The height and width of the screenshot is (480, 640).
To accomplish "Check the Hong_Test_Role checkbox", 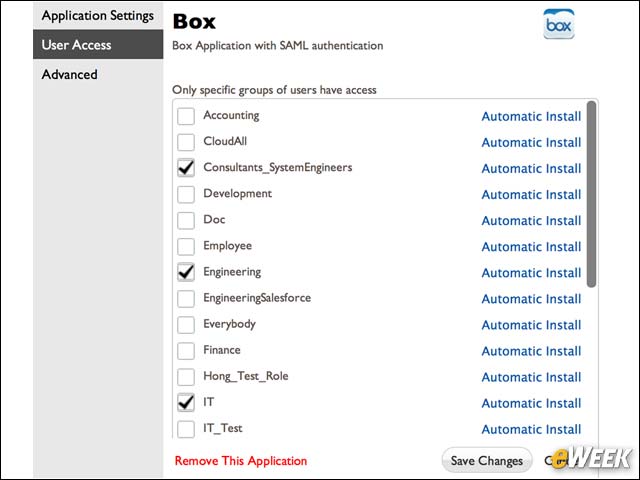I will click(186, 377).
